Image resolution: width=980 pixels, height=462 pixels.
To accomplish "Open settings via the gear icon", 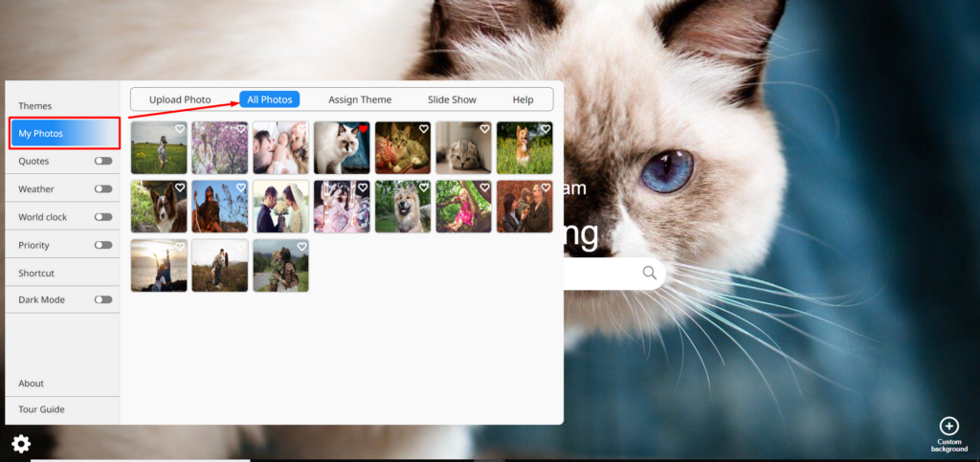I will (x=20, y=444).
